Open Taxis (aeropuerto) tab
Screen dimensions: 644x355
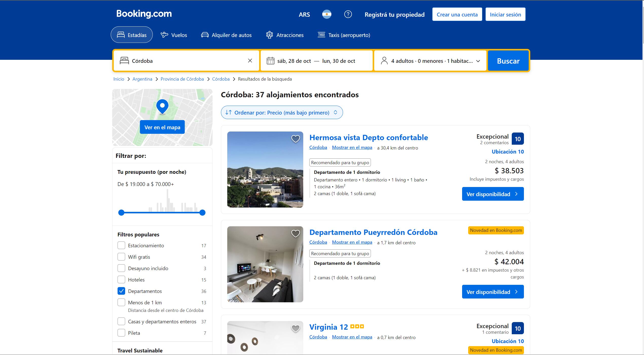pyautogui.click(x=344, y=35)
